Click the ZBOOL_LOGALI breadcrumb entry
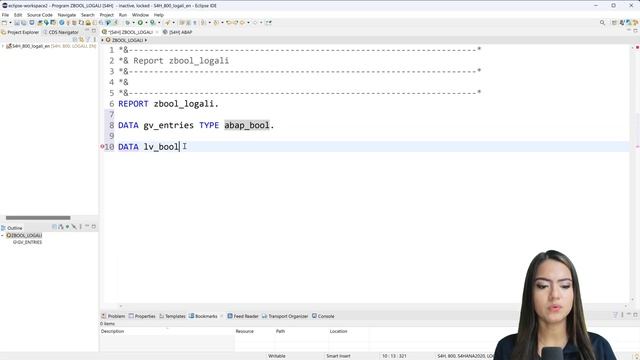Screen dimensions: 640x360 tap(124, 40)
